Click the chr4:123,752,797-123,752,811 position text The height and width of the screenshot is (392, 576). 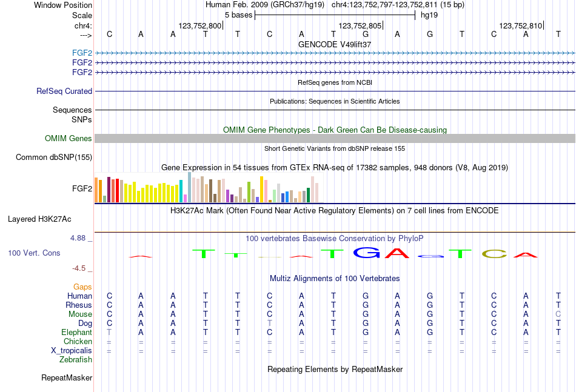click(384, 5)
